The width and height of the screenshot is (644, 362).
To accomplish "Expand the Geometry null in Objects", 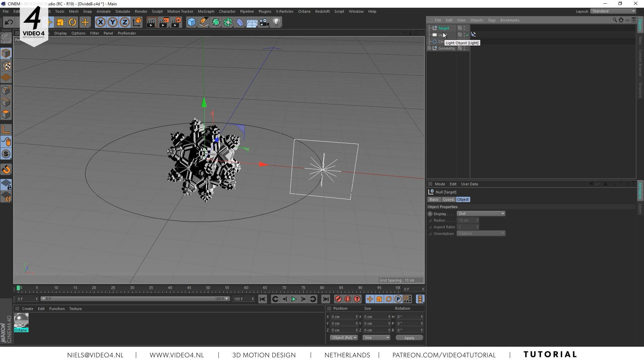I will pos(429,48).
